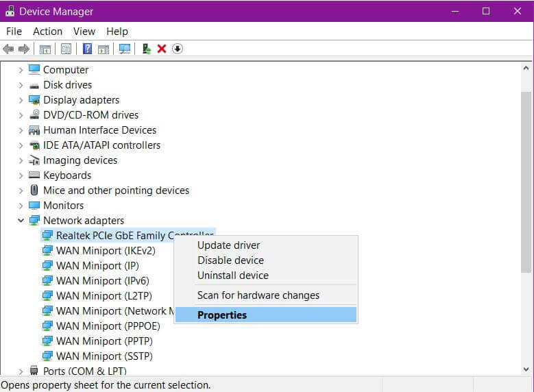This screenshot has height=392, width=534.
Task: Select the Disk drives icon
Action: (34, 86)
